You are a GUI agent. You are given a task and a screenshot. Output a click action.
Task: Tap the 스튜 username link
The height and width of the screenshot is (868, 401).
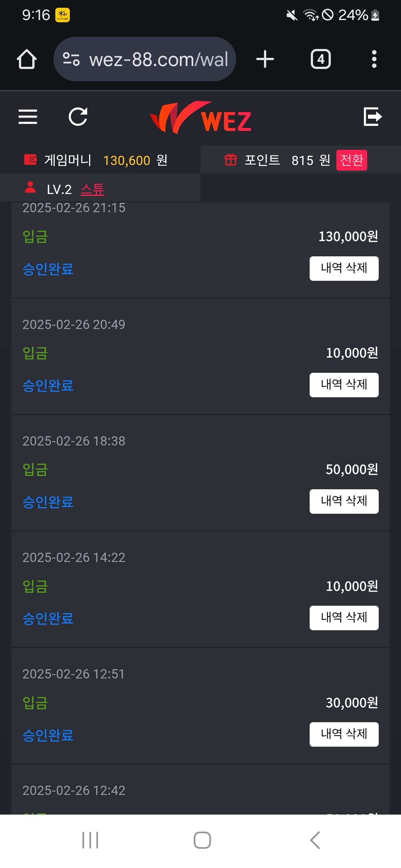tap(92, 190)
